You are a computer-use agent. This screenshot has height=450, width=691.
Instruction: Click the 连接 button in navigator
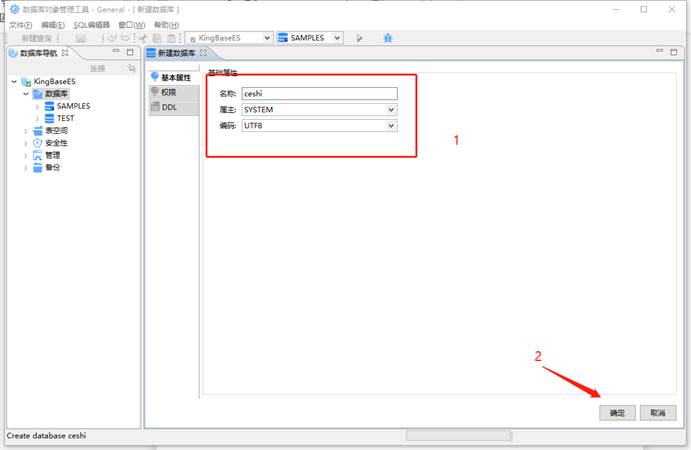tap(97, 68)
